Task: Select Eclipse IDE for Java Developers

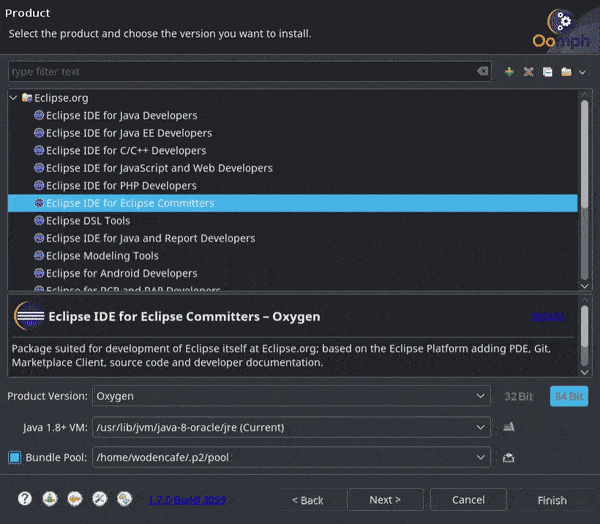Action: point(121,115)
